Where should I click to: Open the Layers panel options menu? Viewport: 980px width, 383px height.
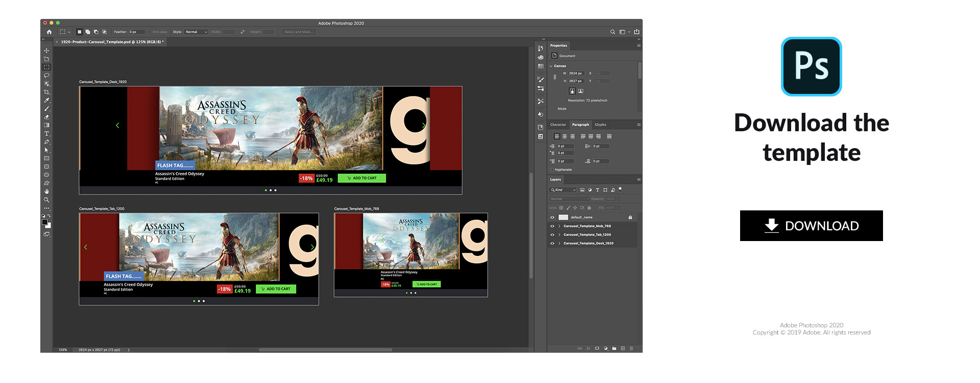coord(639,179)
